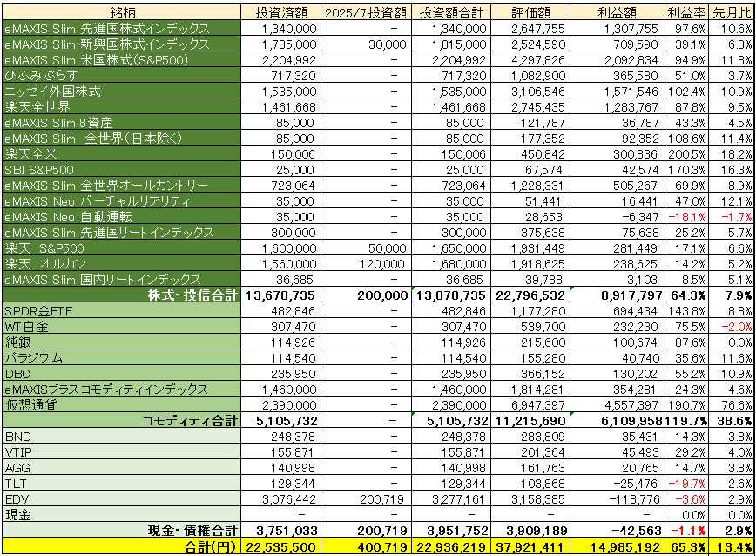Select the 先月比 column header
Image resolution: width=756 pixels, height=556 pixels.
[732, 12]
